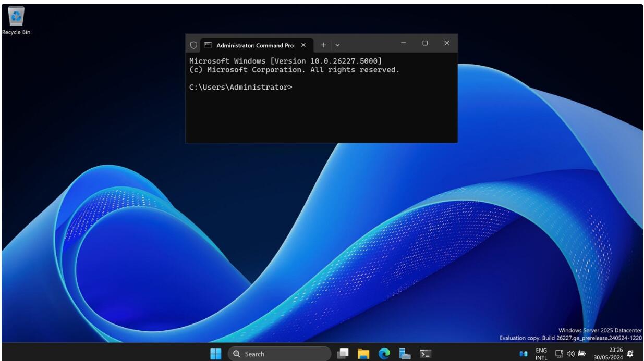
Task: Open the new tab button in Terminal
Action: pos(323,44)
